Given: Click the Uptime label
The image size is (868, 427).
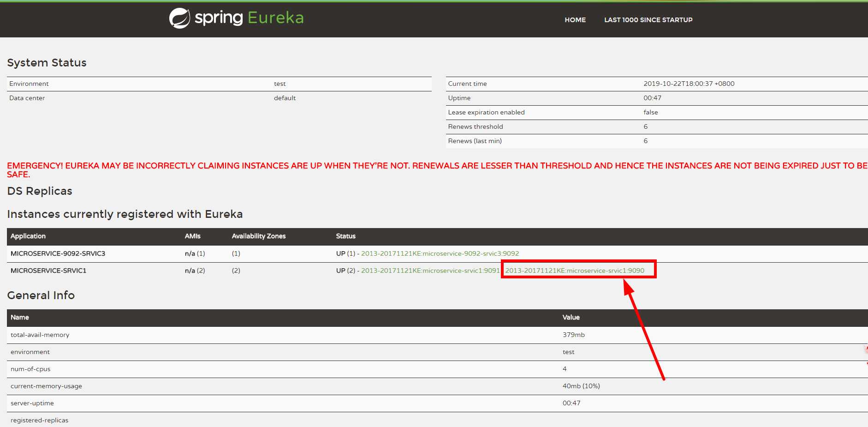Looking at the screenshot, I should [459, 98].
